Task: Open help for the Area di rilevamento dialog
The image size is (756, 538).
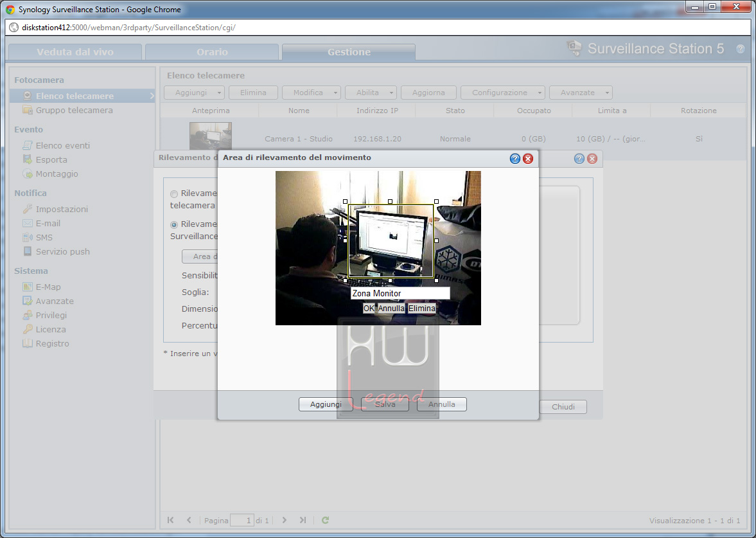Action: [515, 158]
